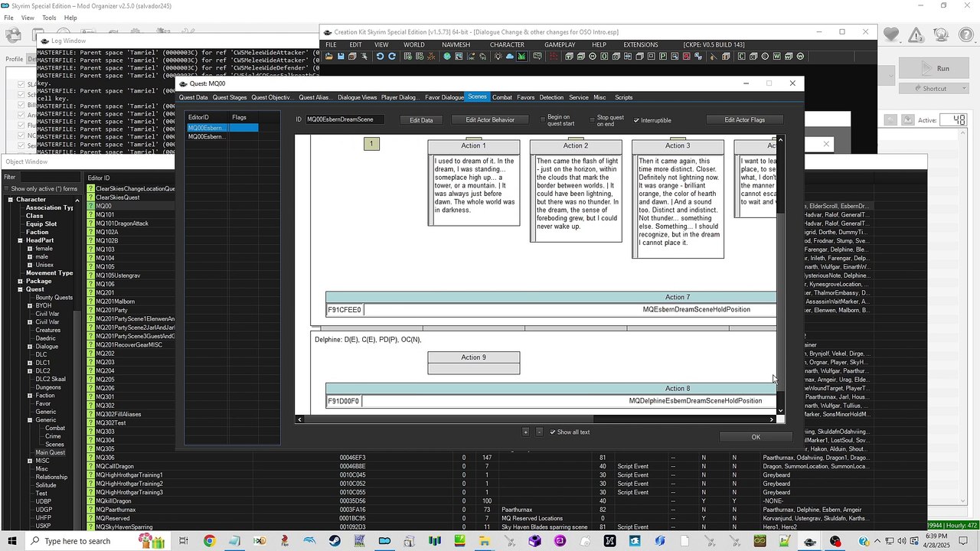Image resolution: width=980 pixels, height=551 pixels.
Task: Open the CHARACTER menu in Creation Kit
Action: (x=507, y=45)
